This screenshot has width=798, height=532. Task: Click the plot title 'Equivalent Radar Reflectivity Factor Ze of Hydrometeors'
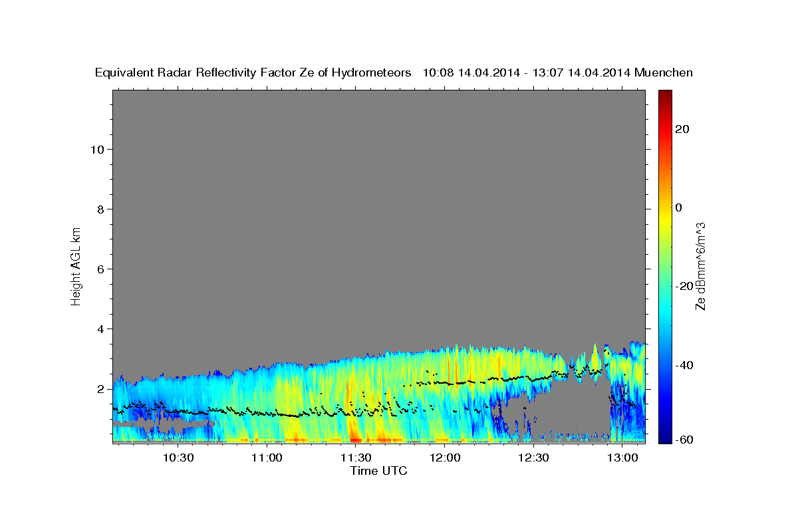pyautogui.click(x=253, y=73)
